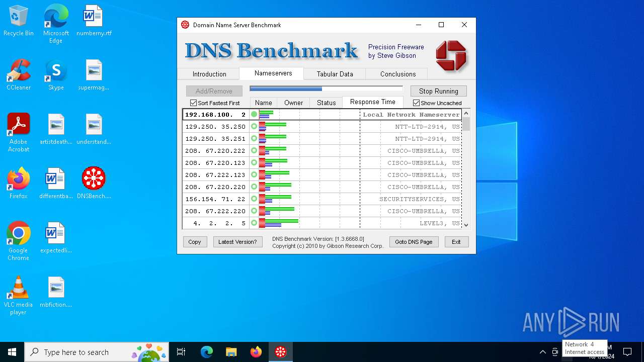Click the red GRC logo icon
Viewport: 644px width, 362px height.
click(x=451, y=55)
